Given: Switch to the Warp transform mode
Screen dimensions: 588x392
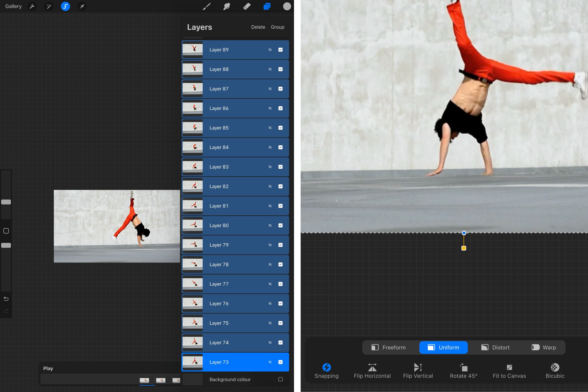Looking at the screenshot, I should tap(544, 347).
